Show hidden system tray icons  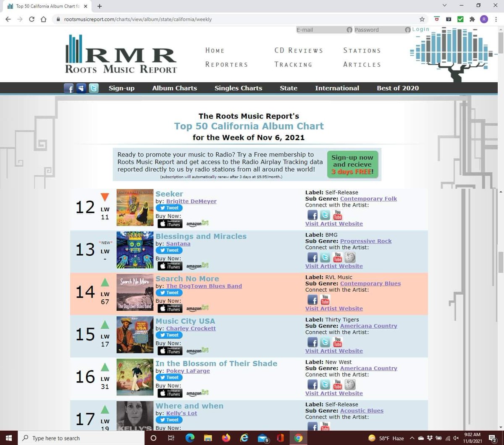[412, 438]
